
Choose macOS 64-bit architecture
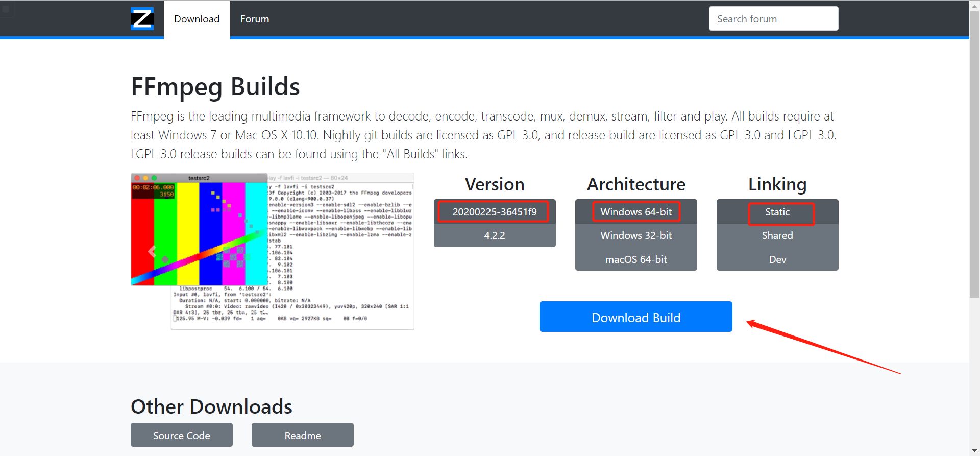click(636, 259)
